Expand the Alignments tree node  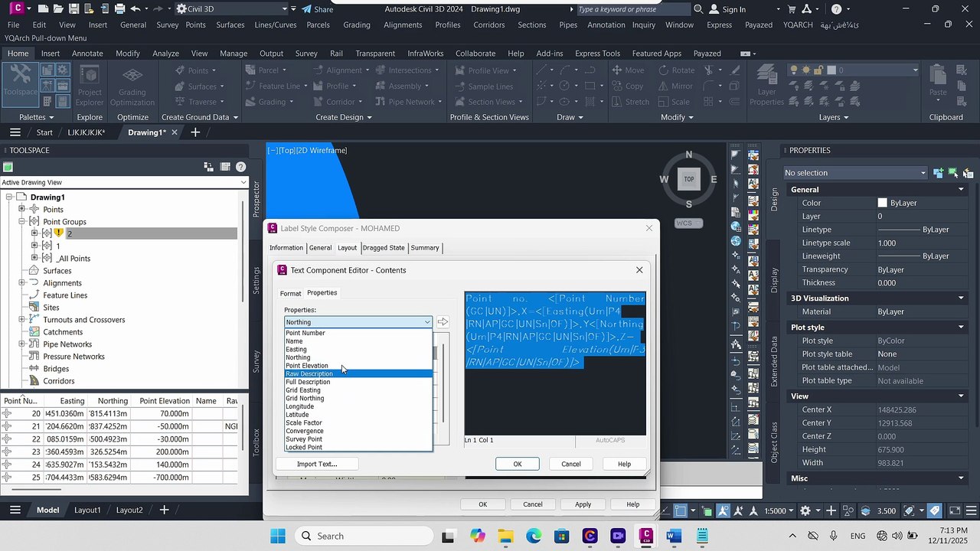coord(22,282)
